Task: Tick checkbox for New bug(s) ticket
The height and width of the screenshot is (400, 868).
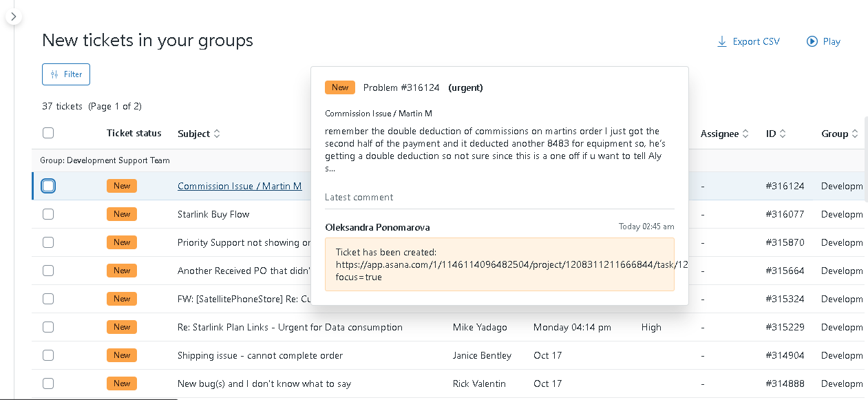Action: [x=48, y=383]
